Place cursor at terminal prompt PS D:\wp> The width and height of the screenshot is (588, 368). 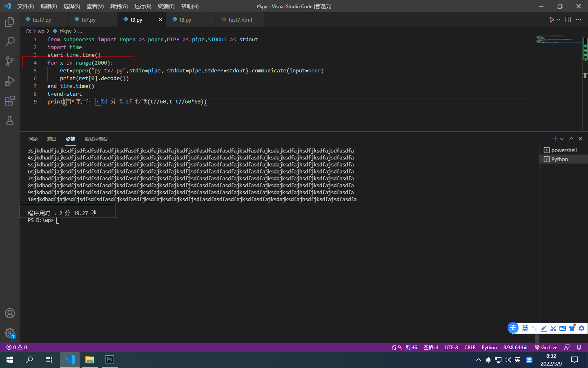coord(58,220)
